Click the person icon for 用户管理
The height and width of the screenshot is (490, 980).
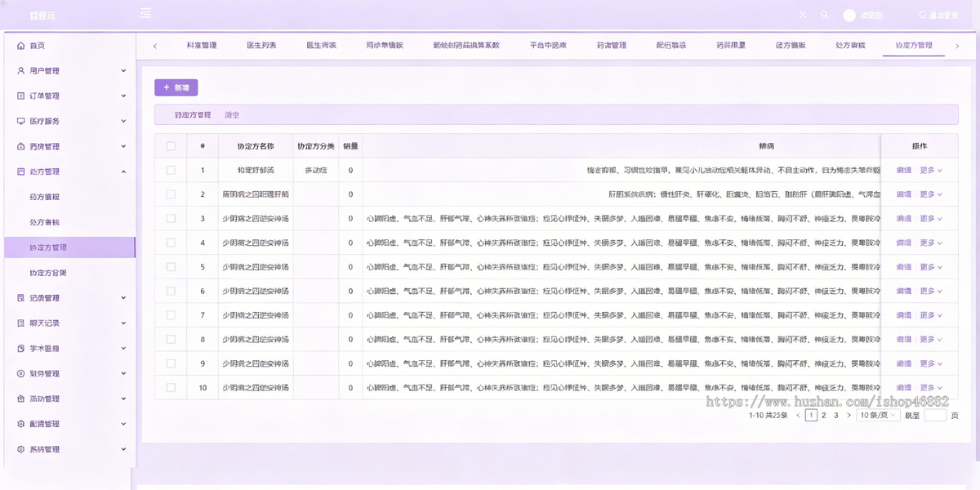[x=21, y=71]
